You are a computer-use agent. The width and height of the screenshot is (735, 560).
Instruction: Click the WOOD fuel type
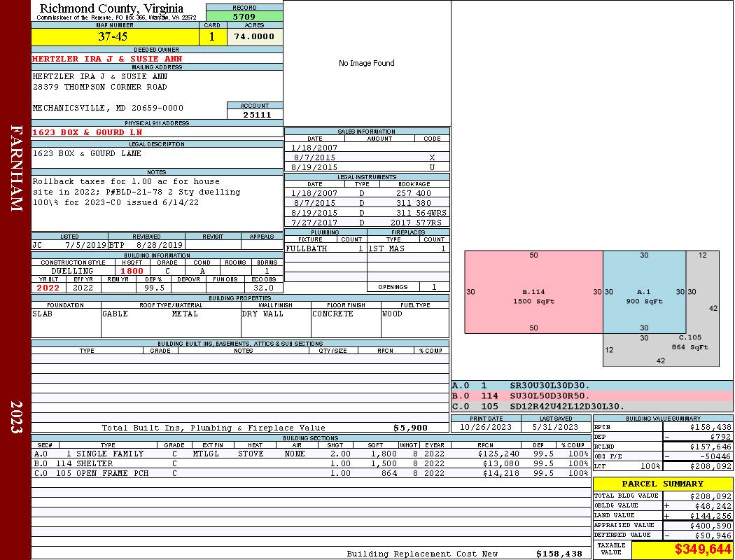pos(392,314)
